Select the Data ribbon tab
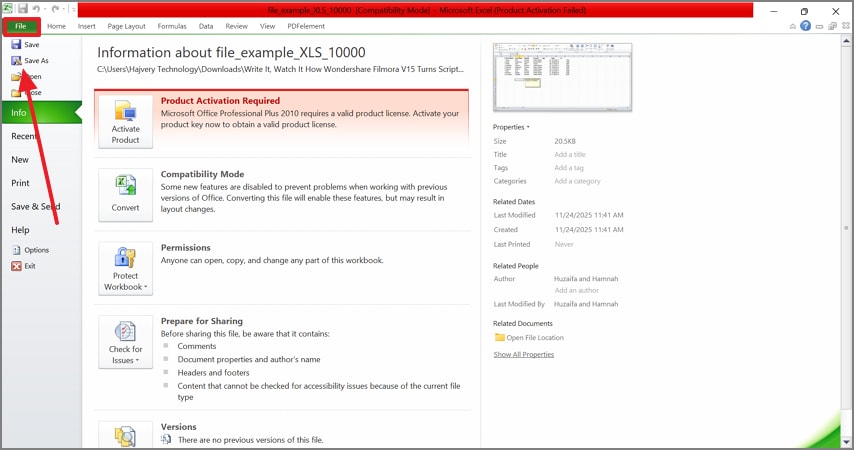This screenshot has width=854, height=450. click(x=206, y=26)
